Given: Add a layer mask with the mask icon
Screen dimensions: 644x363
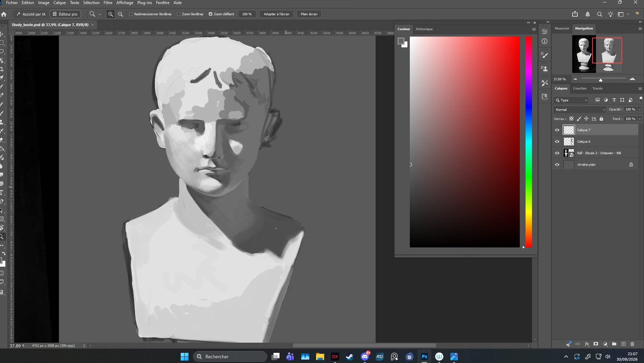Looking at the screenshot, I should click(x=596, y=344).
